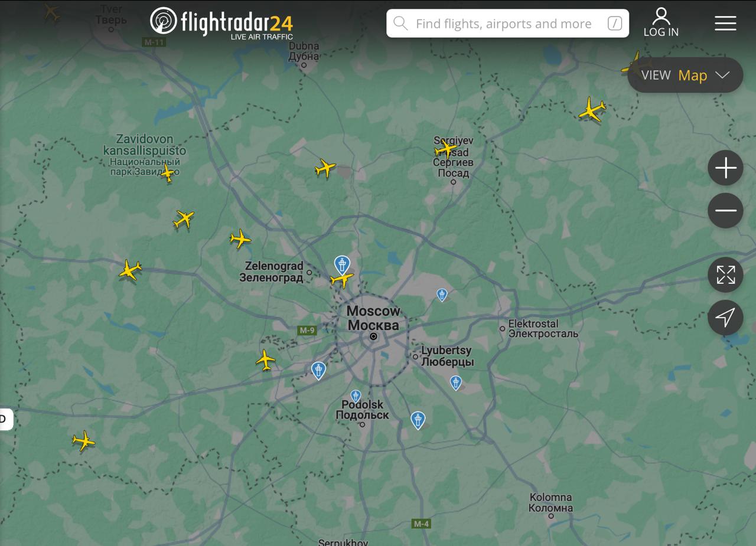This screenshot has height=546, width=756.
Task: Select airport pin north of Moscow
Action: pos(341,264)
